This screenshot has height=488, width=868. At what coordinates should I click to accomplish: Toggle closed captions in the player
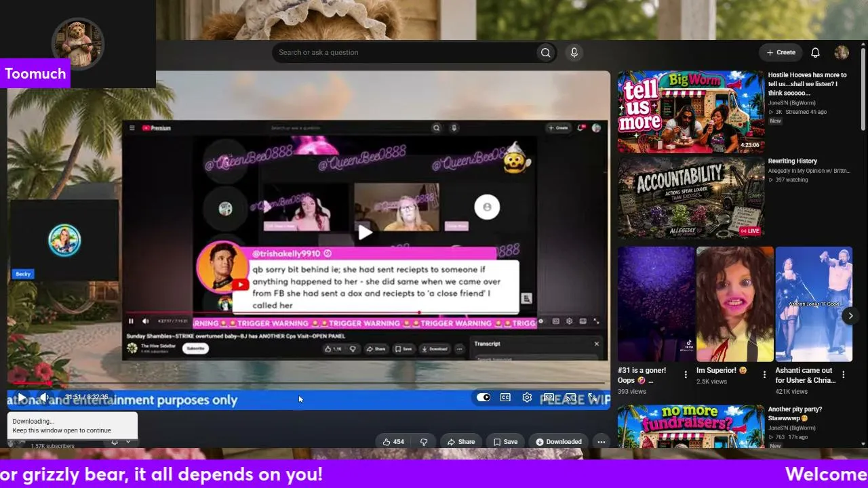[505, 398]
